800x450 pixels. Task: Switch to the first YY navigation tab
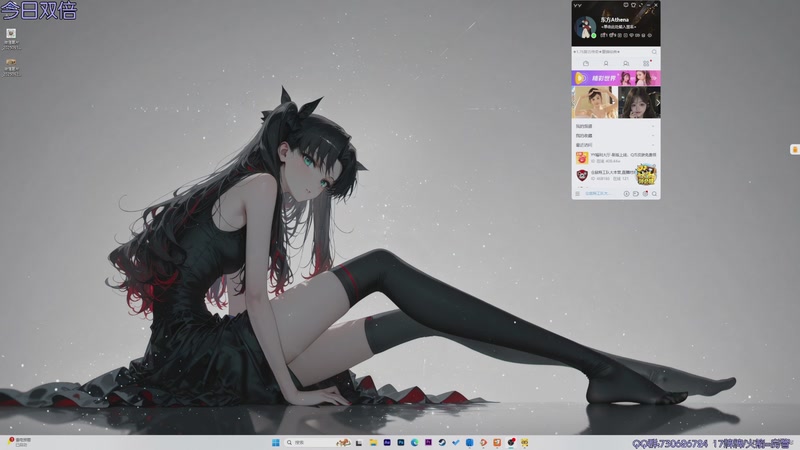[586, 63]
